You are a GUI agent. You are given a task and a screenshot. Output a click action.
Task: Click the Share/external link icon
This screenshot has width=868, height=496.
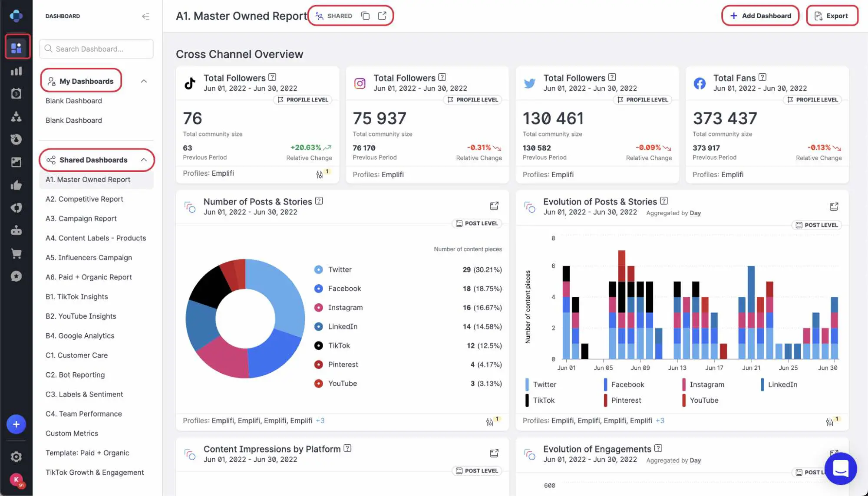pyautogui.click(x=382, y=16)
